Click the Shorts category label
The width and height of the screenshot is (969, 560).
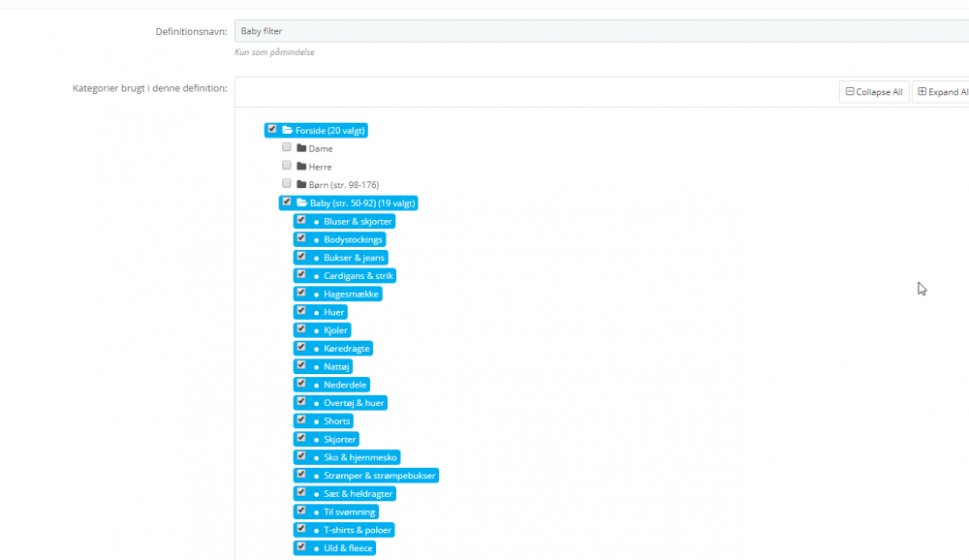[337, 420]
